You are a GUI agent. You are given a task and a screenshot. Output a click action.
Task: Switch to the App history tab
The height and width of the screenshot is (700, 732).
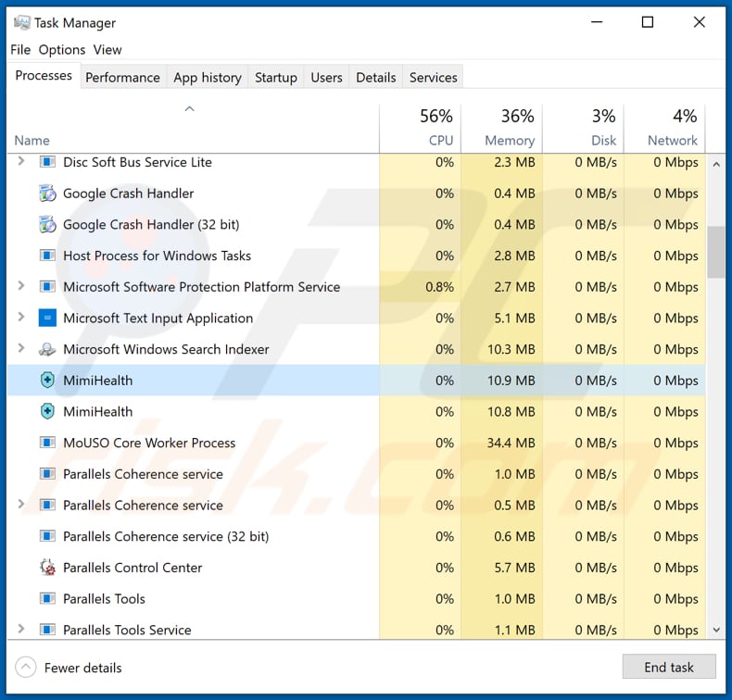pyautogui.click(x=208, y=78)
